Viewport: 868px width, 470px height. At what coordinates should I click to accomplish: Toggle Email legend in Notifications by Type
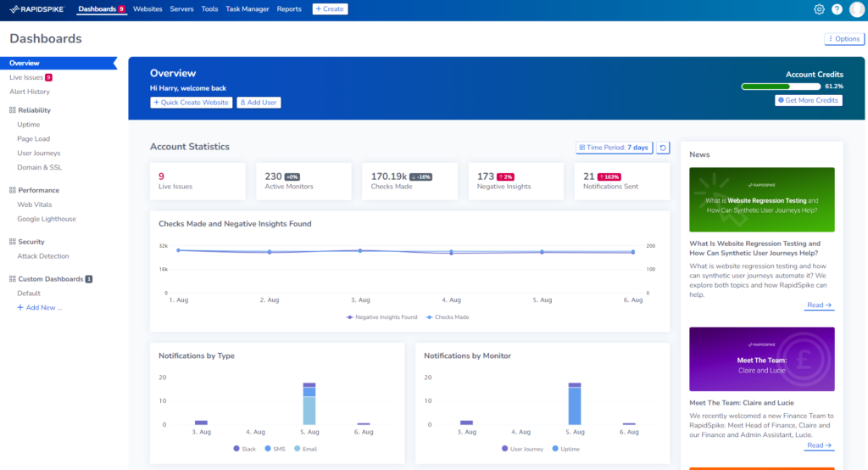tap(305, 449)
